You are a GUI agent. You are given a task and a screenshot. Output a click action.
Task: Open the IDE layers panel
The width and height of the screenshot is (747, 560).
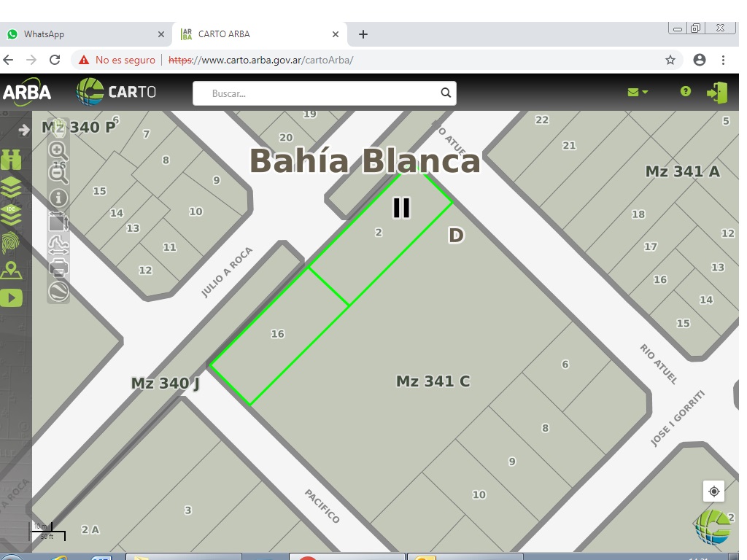pos(11,215)
